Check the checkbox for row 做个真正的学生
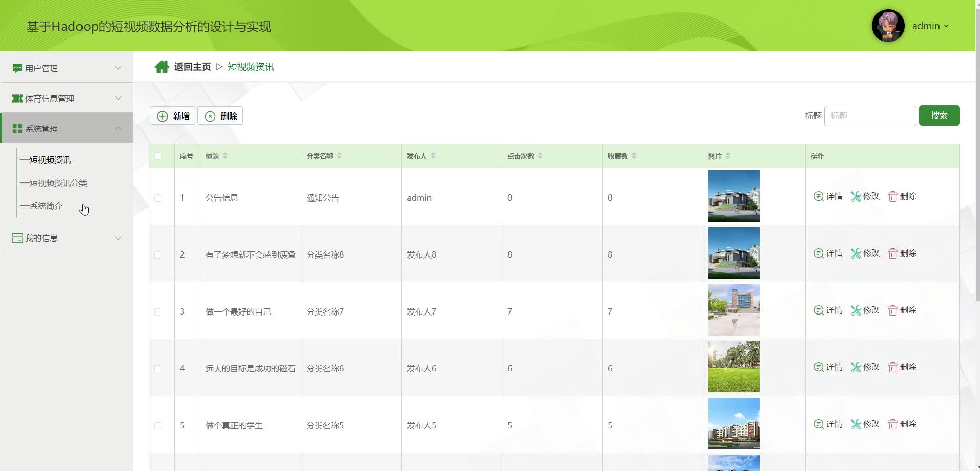The image size is (980, 471). coord(158,426)
